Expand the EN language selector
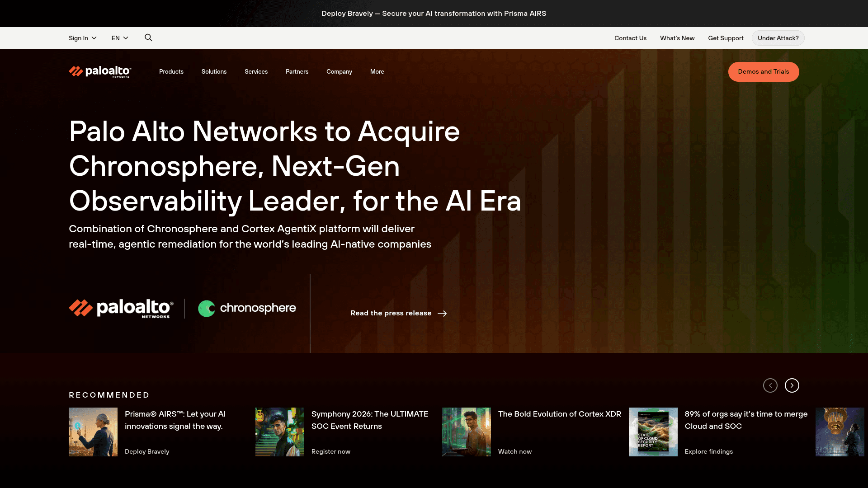The image size is (868, 488). pos(119,38)
